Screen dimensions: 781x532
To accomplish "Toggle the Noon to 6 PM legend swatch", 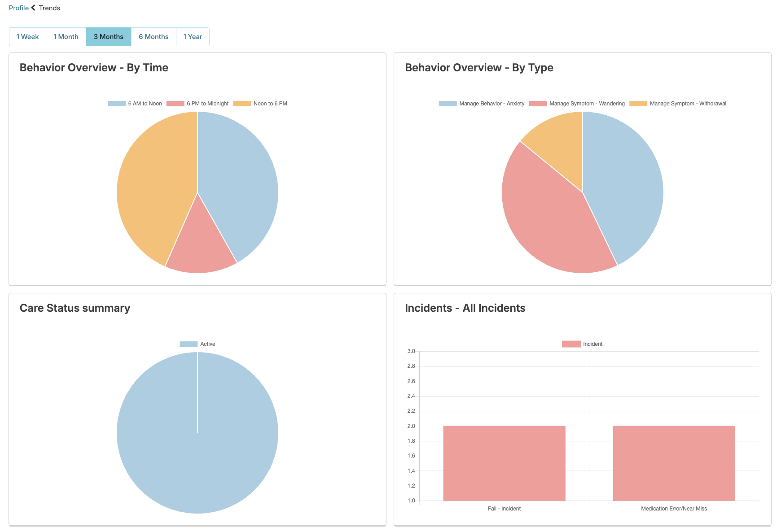I will [242, 104].
